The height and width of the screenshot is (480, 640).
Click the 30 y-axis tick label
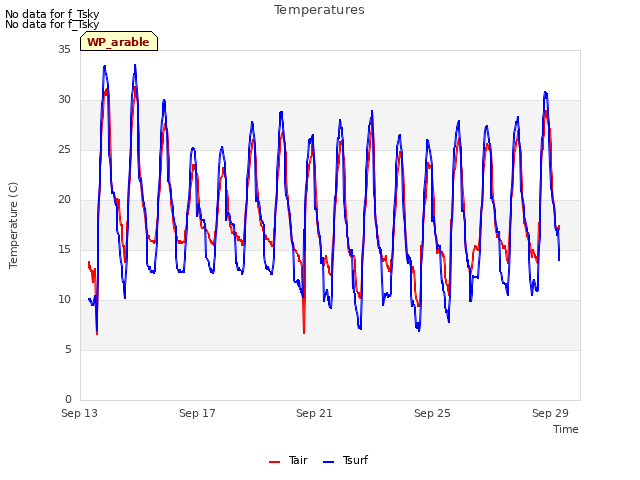pos(64,100)
